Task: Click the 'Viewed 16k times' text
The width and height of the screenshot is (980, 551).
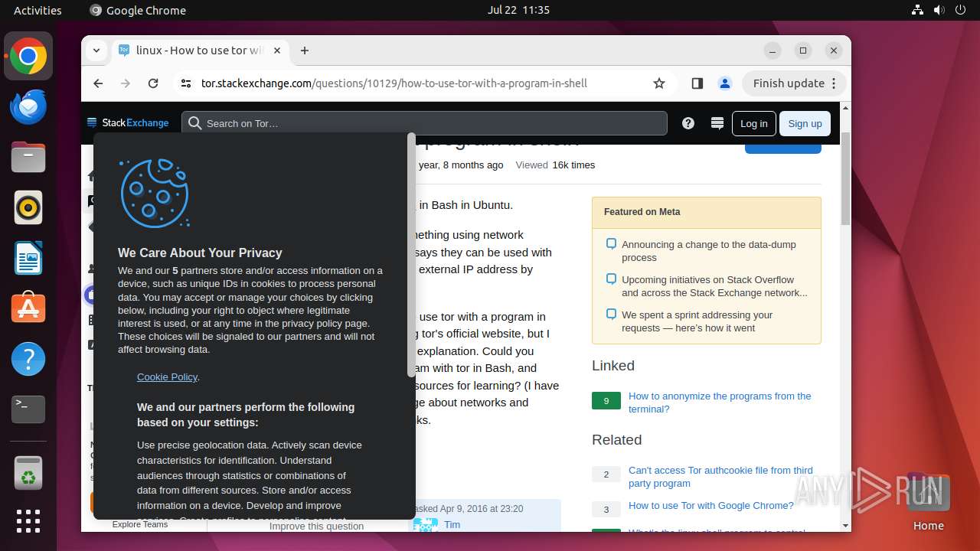Action: click(555, 165)
